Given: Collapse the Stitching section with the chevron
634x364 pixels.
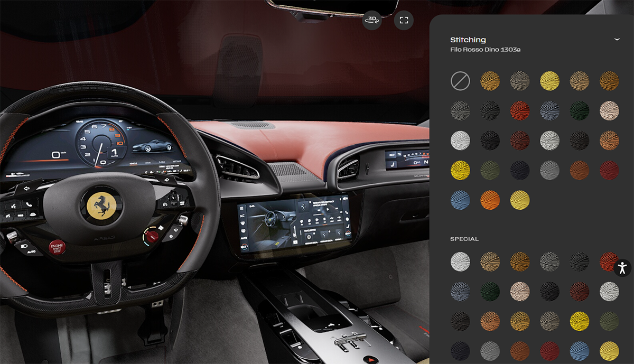Looking at the screenshot, I should tap(617, 40).
